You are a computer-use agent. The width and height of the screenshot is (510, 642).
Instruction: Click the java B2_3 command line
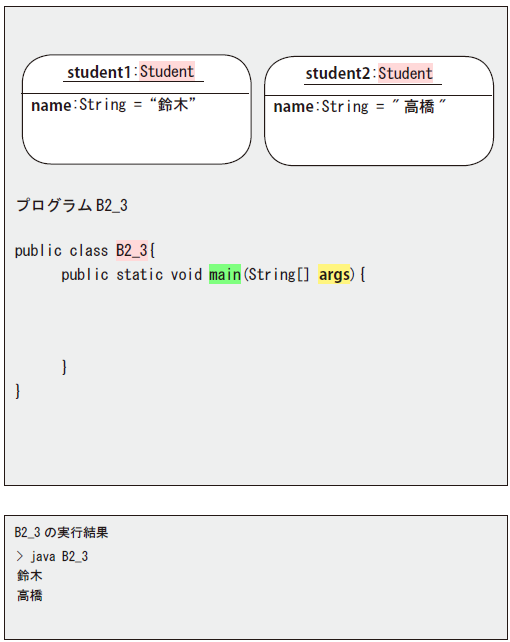(52, 556)
